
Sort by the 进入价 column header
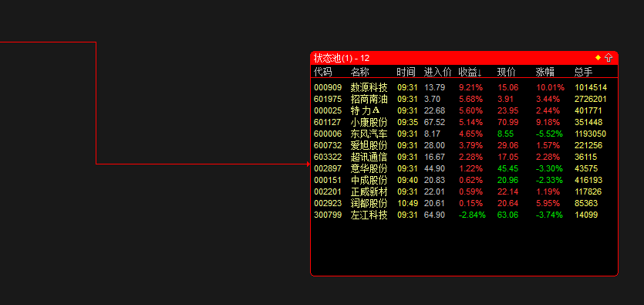point(438,72)
